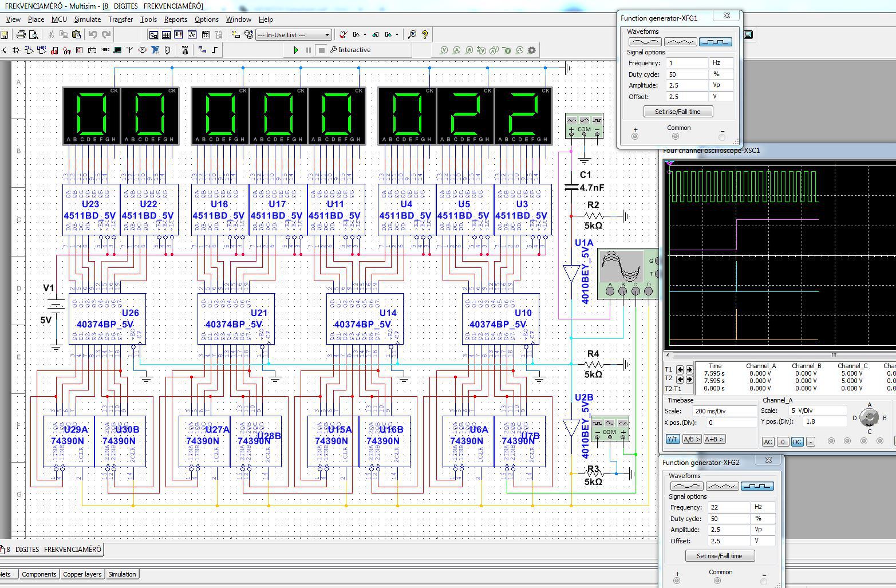
Task: Click the Print icon in the toolbar
Action: [21, 35]
